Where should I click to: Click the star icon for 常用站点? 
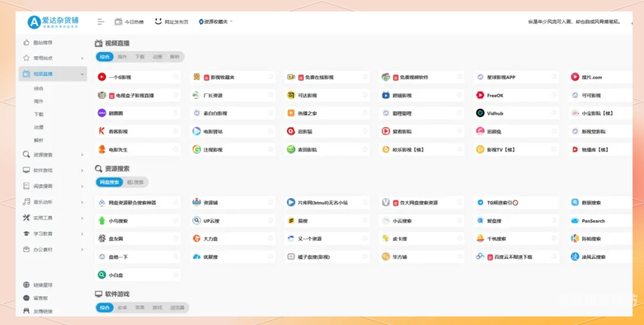[26, 58]
